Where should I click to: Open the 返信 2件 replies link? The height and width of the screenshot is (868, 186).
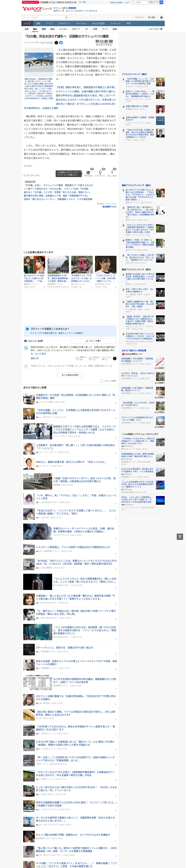pyautogui.click(x=35, y=358)
